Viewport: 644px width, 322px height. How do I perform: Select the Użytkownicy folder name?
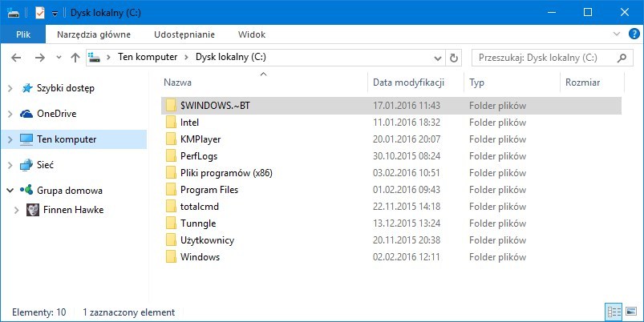point(207,240)
